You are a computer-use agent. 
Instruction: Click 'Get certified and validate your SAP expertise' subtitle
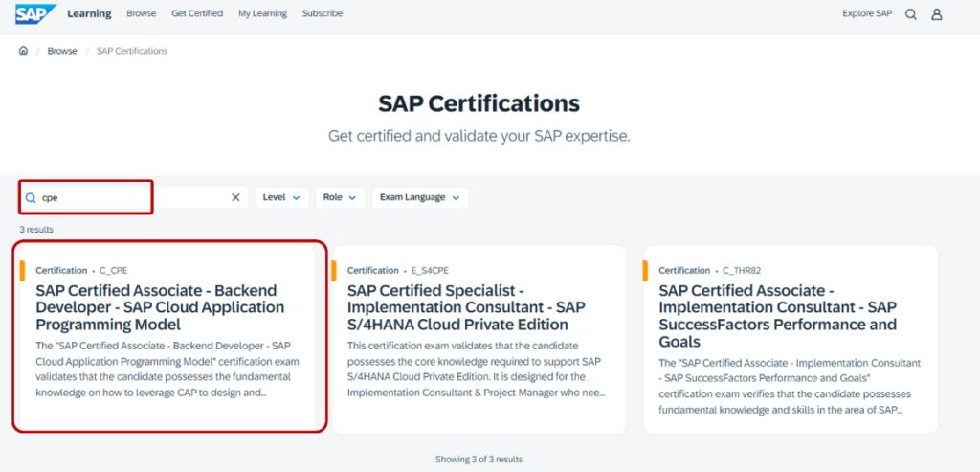pos(479,136)
